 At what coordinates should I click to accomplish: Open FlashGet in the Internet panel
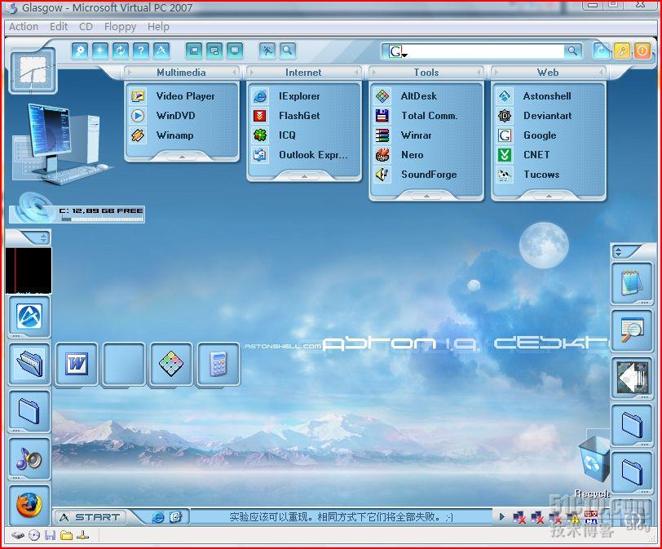coord(304,116)
